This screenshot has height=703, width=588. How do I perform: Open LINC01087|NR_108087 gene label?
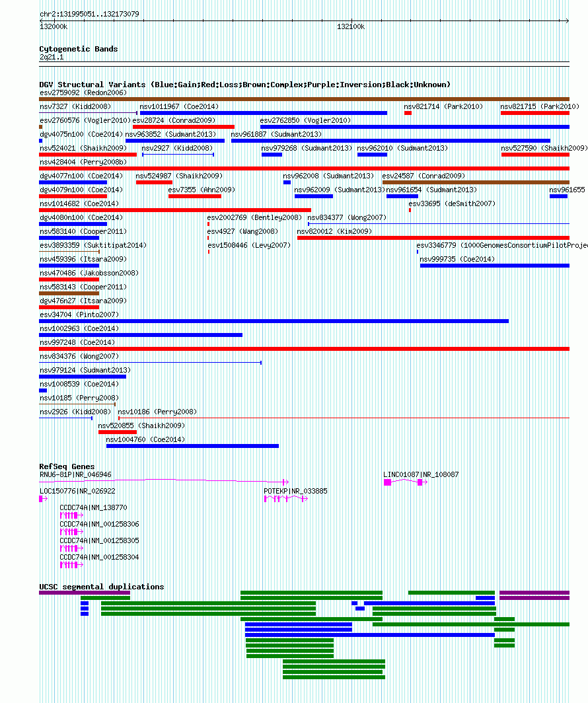422,475
